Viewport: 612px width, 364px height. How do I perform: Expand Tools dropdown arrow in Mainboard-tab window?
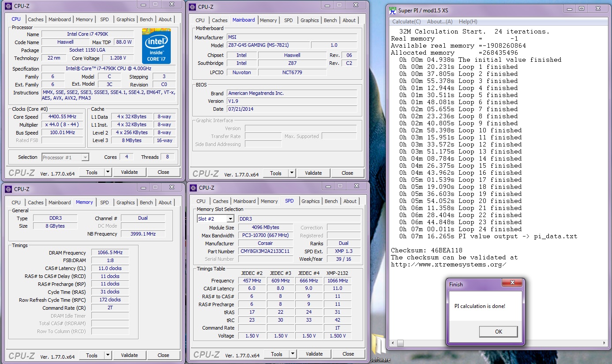292,173
